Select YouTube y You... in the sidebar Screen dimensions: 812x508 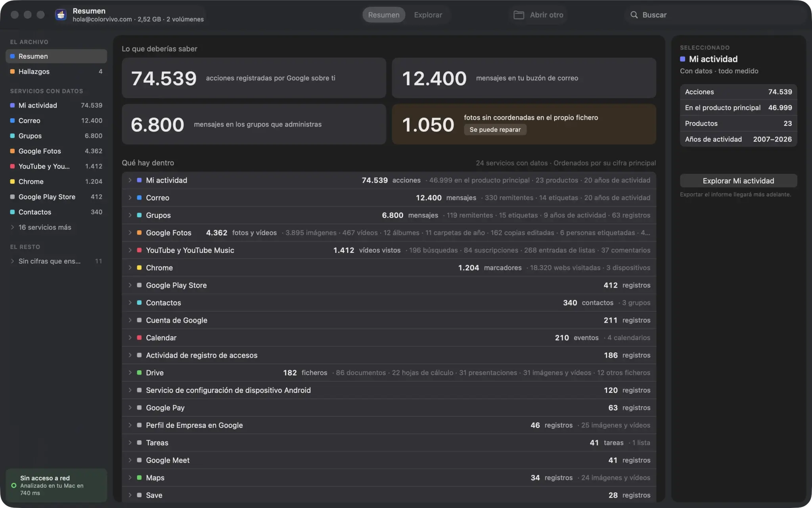point(56,166)
